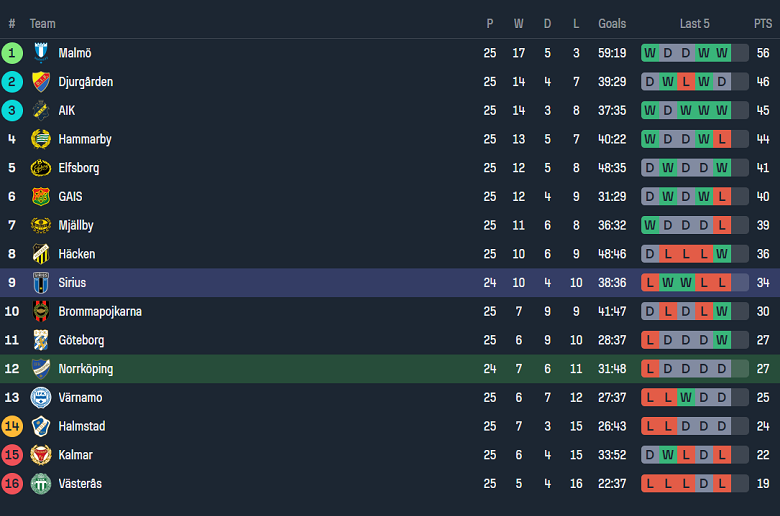The height and width of the screenshot is (516, 780).
Task: Click Göteborg's latest W result badge
Action: point(722,341)
